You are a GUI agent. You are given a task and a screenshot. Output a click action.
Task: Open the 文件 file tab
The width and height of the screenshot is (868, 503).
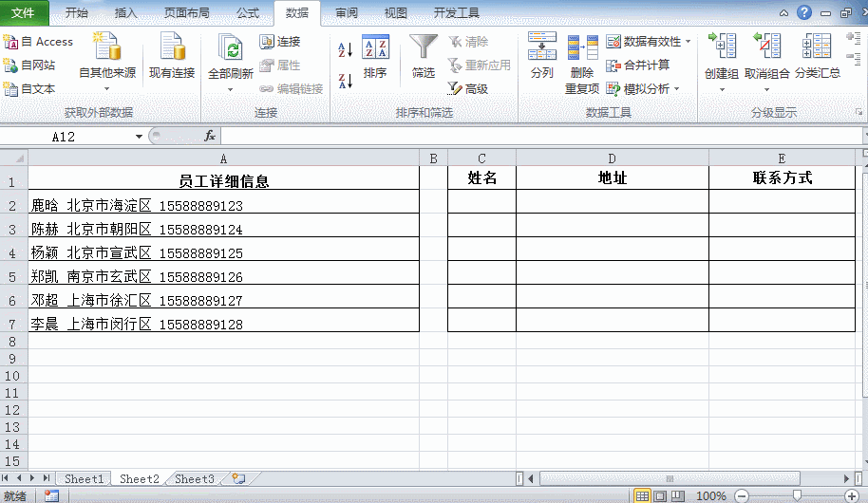(24, 12)
